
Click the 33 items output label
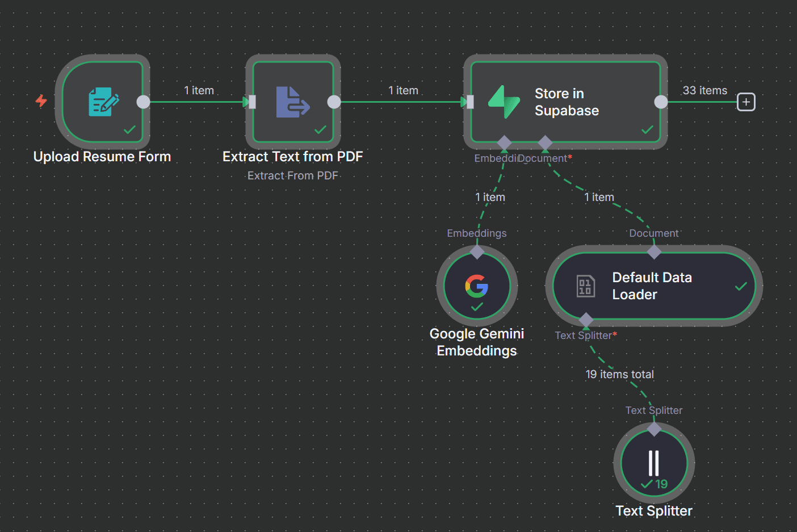point(705,90)
